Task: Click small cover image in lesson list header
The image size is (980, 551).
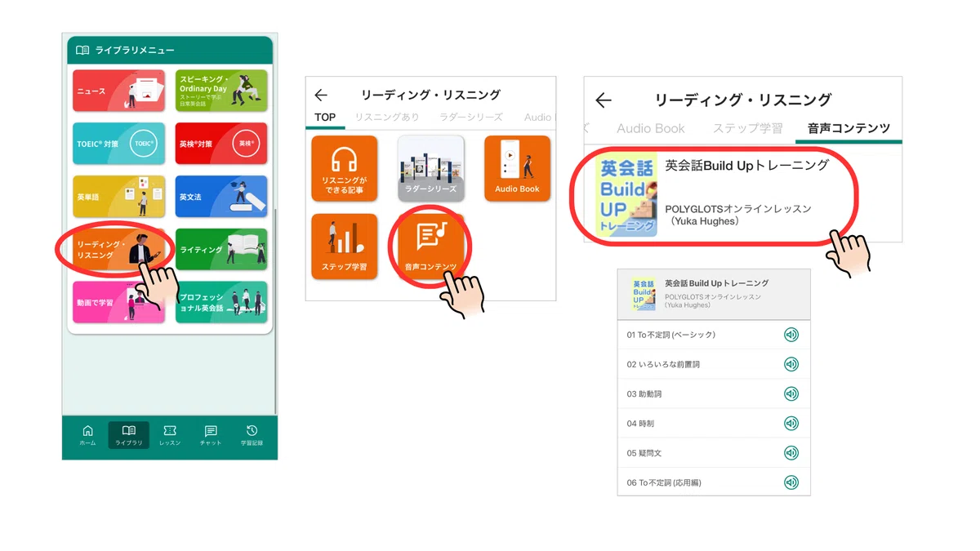Action: pos(644,294)
